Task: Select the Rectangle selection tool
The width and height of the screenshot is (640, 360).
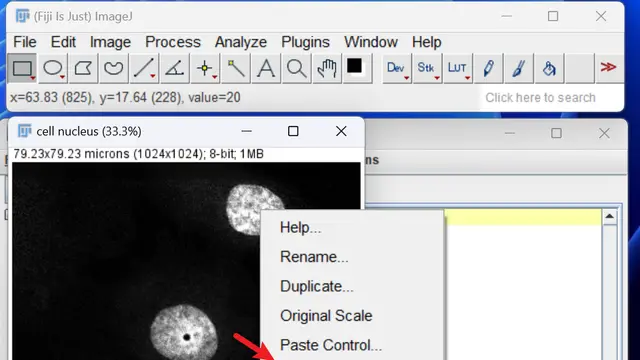Action: [22, 68]
